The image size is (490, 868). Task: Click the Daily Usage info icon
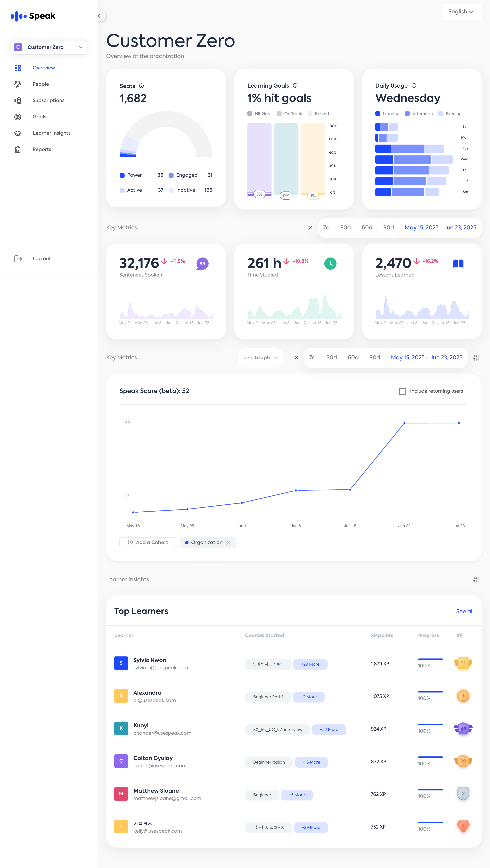tap(414, 86)
